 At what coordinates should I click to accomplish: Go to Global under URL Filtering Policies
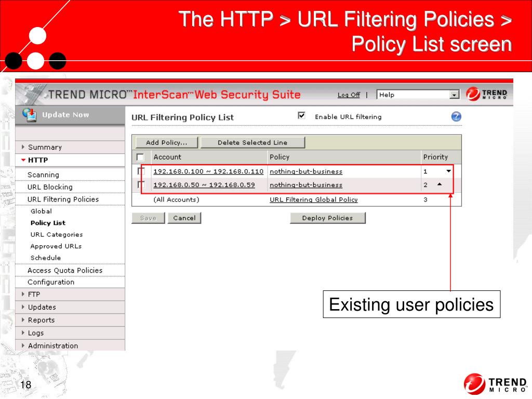pyautogui.click(x=41, y=211)
